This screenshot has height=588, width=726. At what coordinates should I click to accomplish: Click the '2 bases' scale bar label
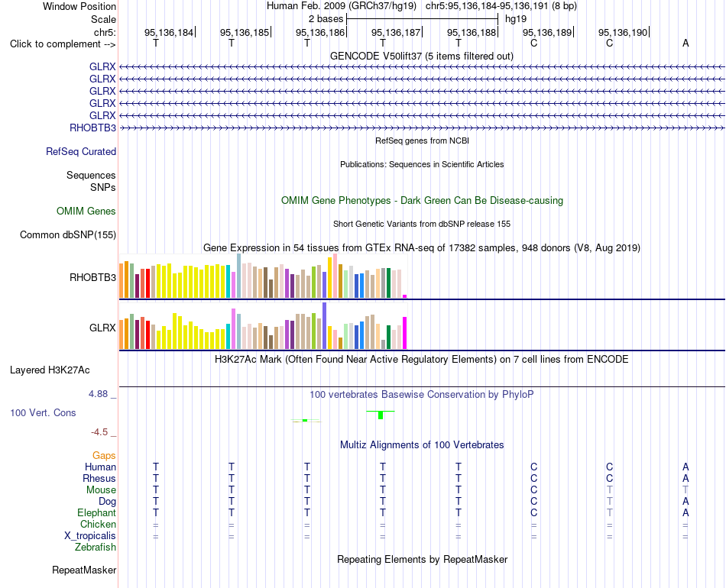pos(326,19)
